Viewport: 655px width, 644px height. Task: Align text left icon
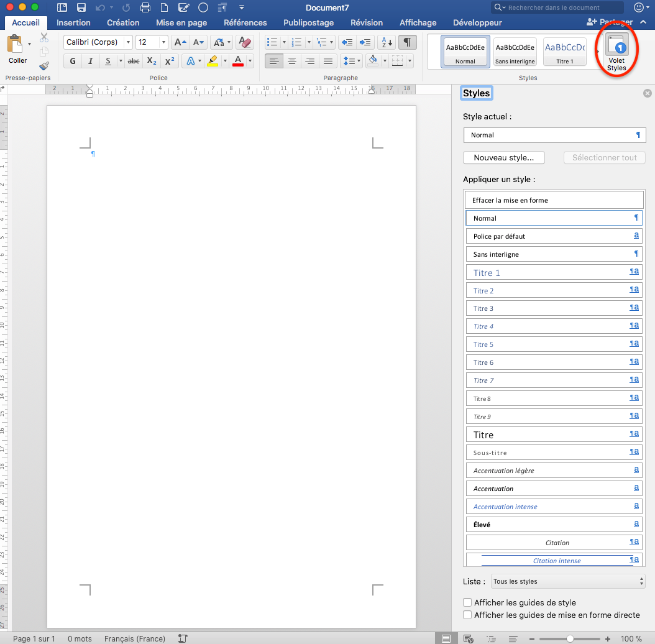[x=273, y=61]
